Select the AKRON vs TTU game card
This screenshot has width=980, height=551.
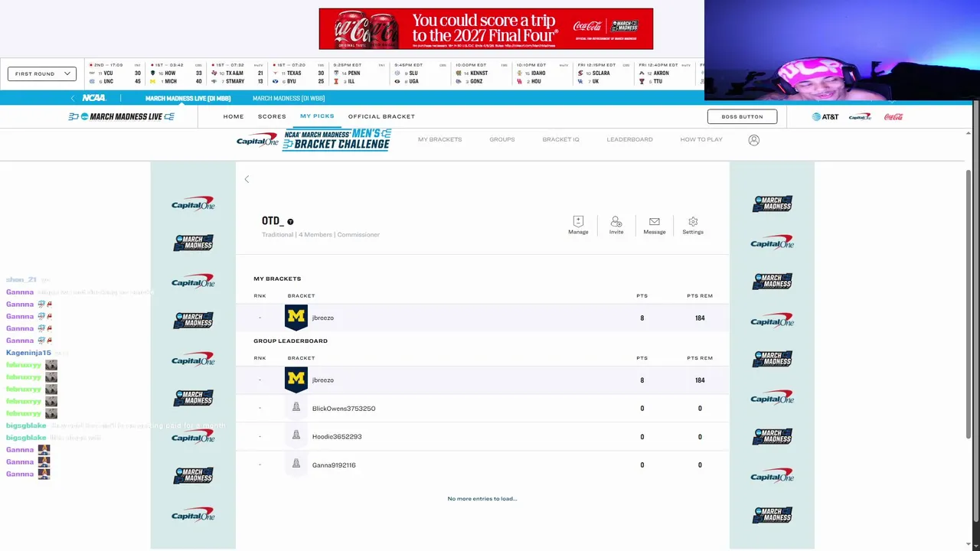point(665,73)
